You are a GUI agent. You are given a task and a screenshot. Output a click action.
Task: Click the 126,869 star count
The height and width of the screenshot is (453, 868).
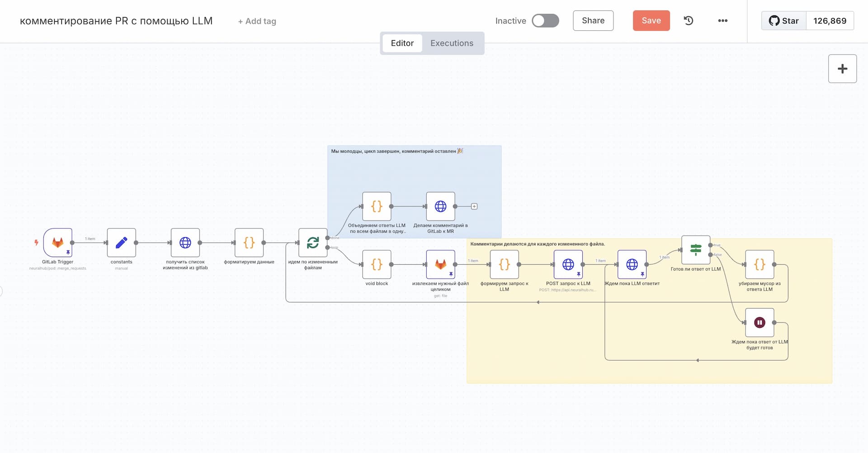[830, 21]
